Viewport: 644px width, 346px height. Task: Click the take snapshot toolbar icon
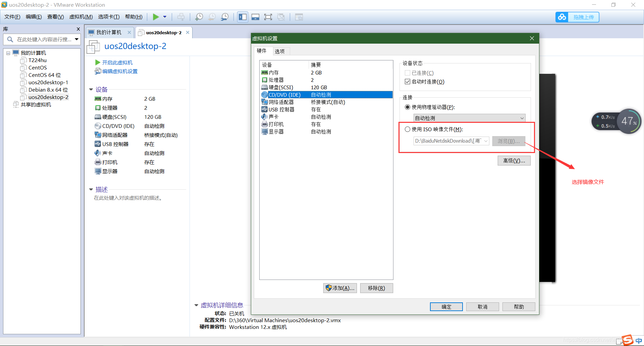(x=199, y=17)
